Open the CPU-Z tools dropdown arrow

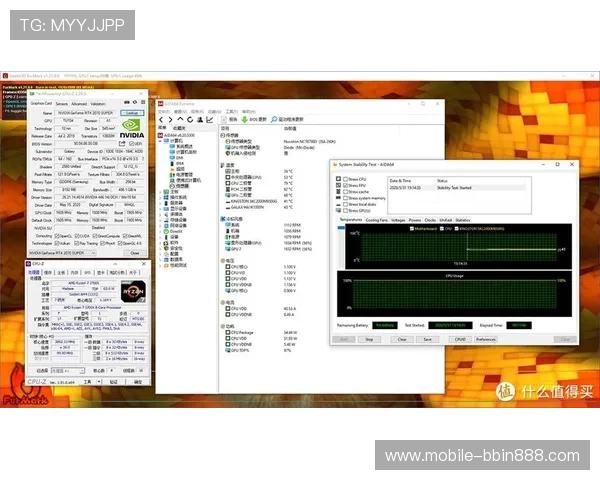tap(99, 382)
